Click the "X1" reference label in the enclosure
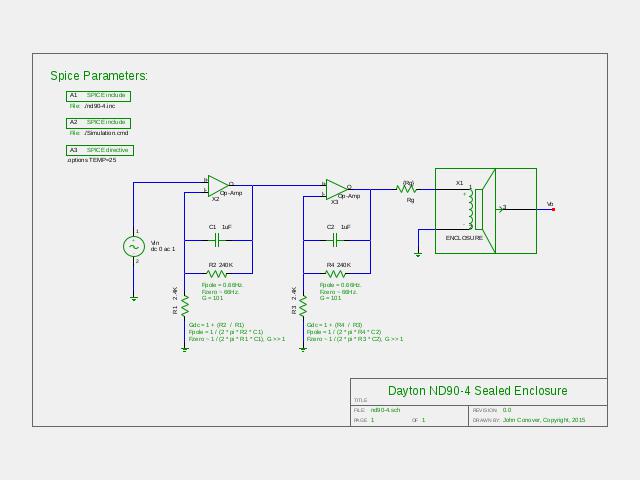The height and width of the screenshot is (480, 640). [x=460, y=183]
